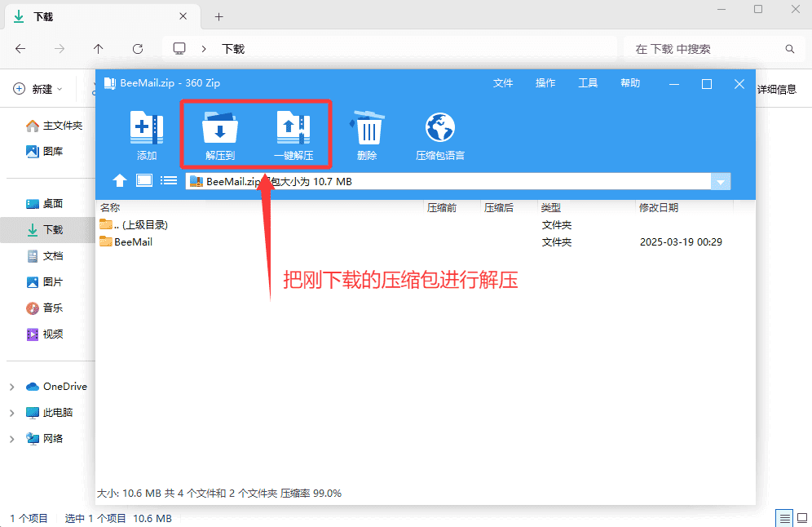Minimize the 360 Zip window
The width and height of the screenshot is (812, 527).
(x=674, y=84)
